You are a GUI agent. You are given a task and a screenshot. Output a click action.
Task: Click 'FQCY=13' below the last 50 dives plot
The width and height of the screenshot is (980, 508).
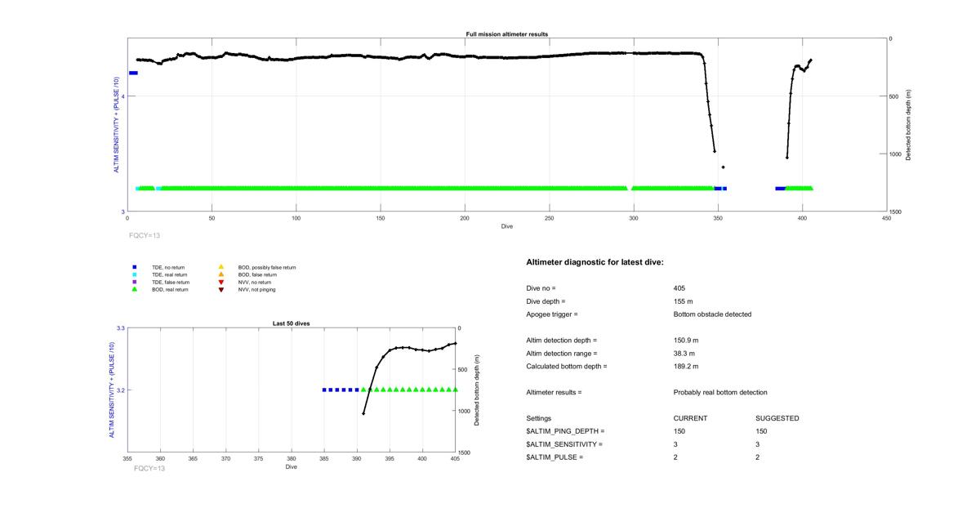(149, 468)
